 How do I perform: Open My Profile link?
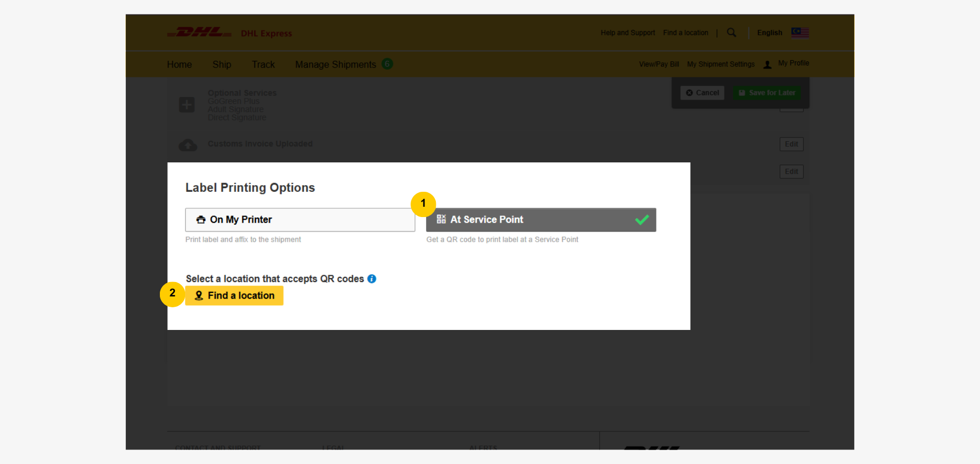793,63
